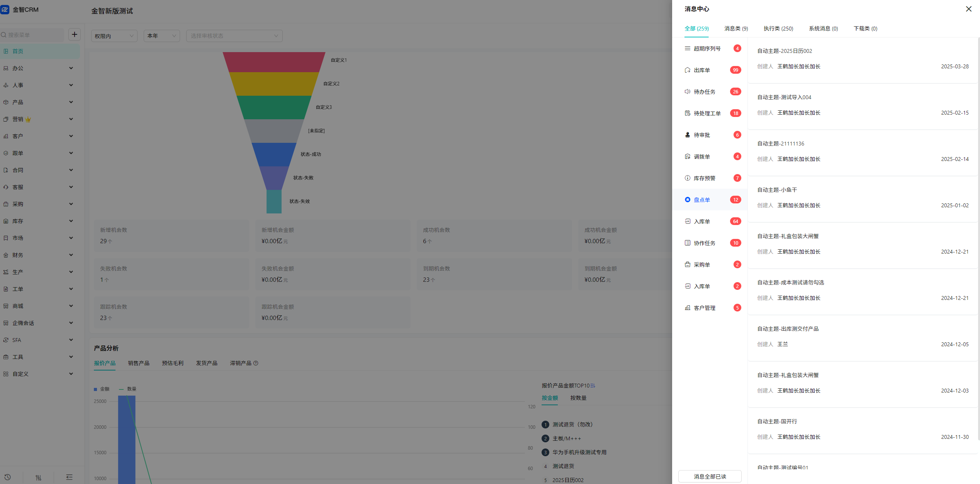Image resolution: width=980 pixels, height=484 pixels.
Task: Close the 消息中心 panel
Action: tap(968, 9)
